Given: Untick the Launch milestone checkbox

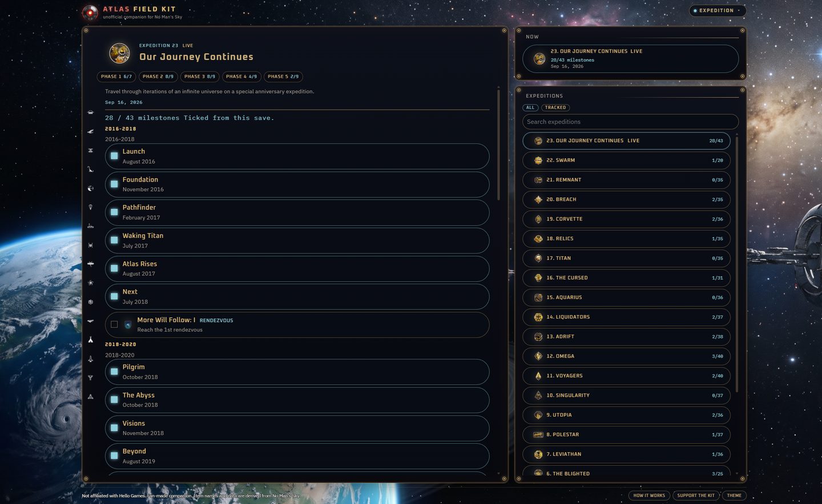Looking at the screenshot, I should pos(114,156).
